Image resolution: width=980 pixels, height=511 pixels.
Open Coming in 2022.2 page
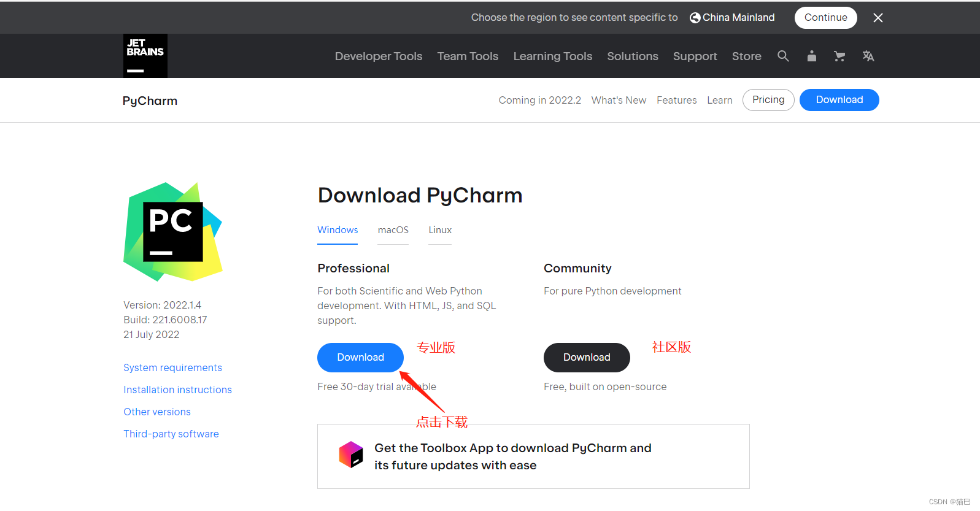coord(540,100)
